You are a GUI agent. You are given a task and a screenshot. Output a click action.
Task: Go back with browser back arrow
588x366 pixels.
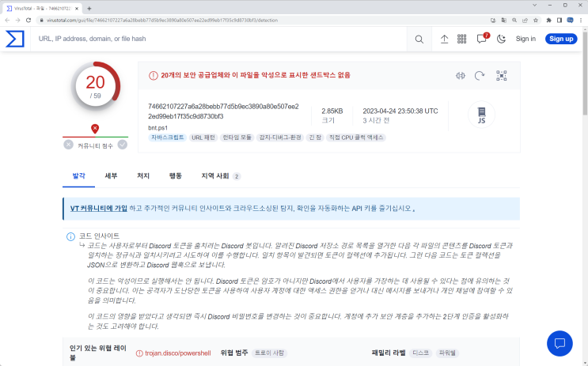7,21
